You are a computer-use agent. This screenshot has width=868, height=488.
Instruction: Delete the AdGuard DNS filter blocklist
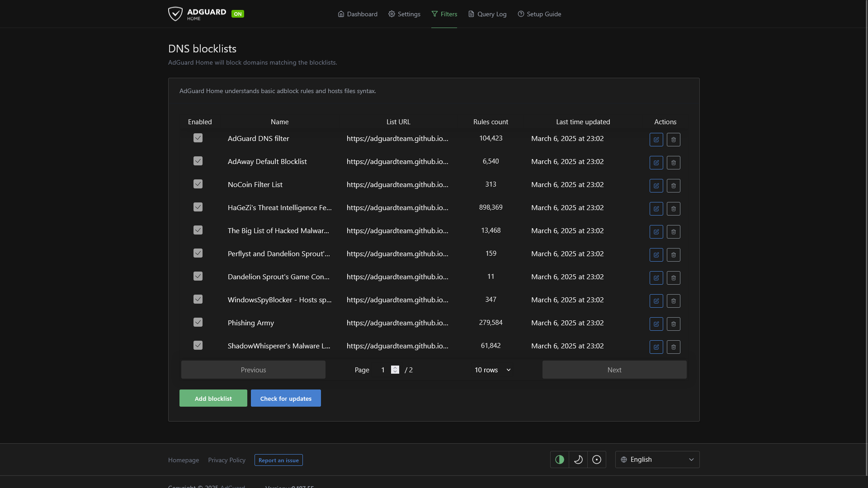[673, 140]
